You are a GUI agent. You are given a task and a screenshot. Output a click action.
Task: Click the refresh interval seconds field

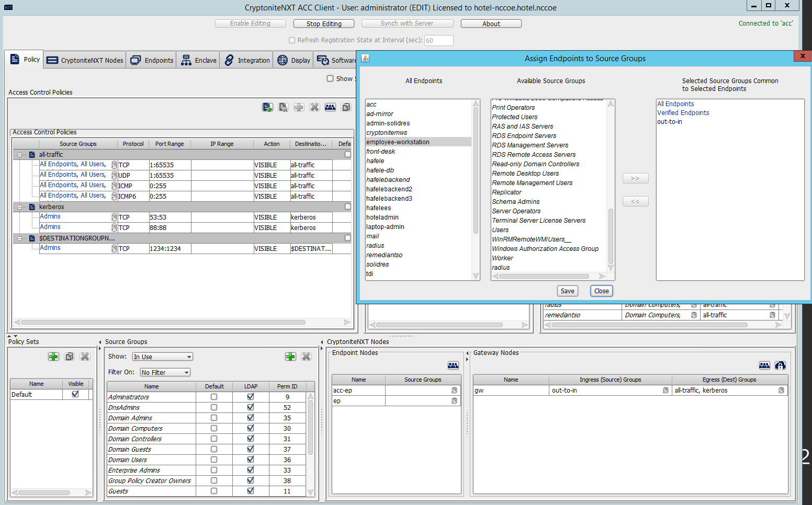[x=438, y=40]
